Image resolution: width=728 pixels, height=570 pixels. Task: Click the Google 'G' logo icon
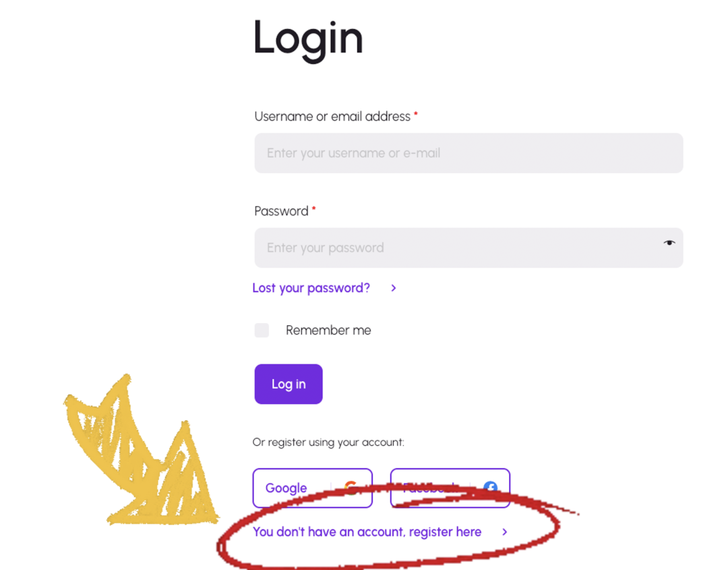click(351, 488)
